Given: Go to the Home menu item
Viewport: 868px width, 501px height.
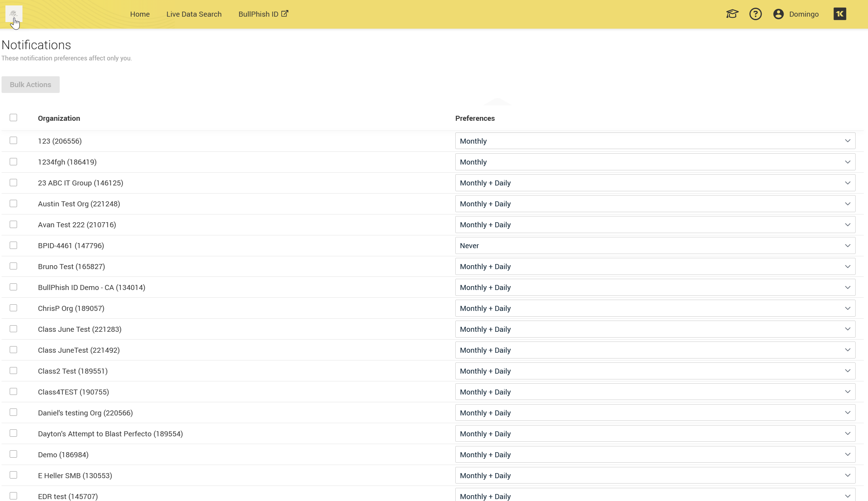Looking at the screenshot, I should pyautogui.click(x=140, y=14).
